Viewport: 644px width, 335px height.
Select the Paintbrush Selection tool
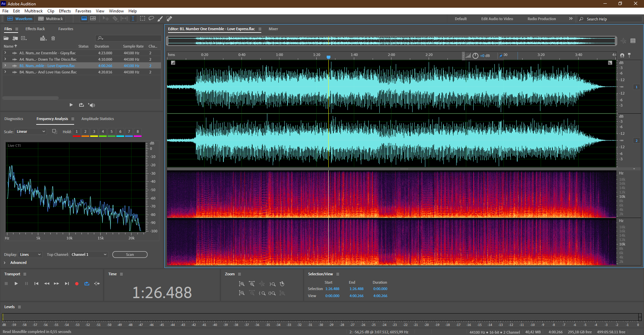160,19
